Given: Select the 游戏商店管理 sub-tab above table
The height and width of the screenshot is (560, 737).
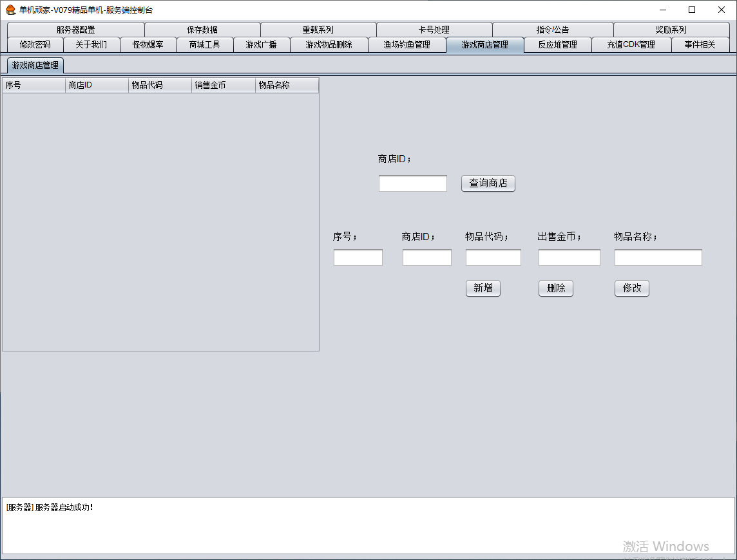Looking at the screenshot, I should tap(35, 65).
